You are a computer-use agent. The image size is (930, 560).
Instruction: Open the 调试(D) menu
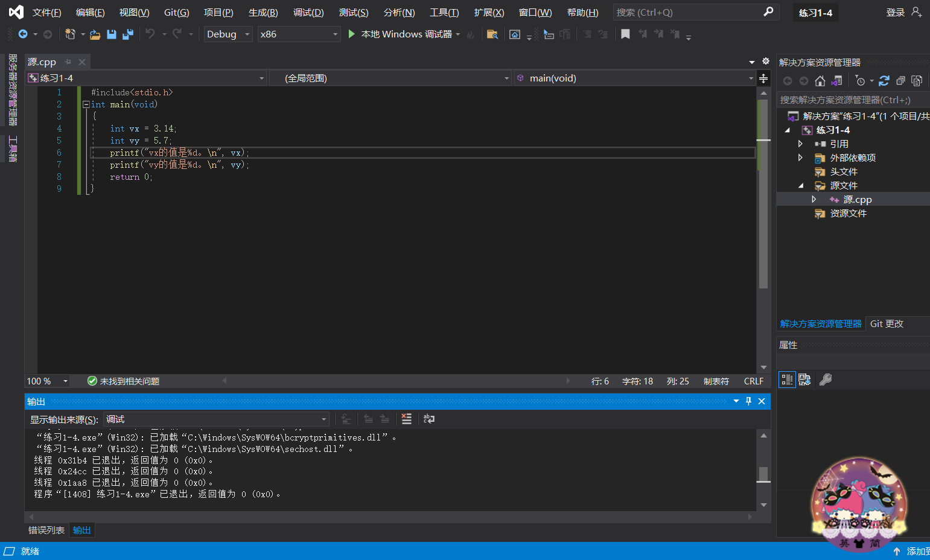[x=308, y=12]
